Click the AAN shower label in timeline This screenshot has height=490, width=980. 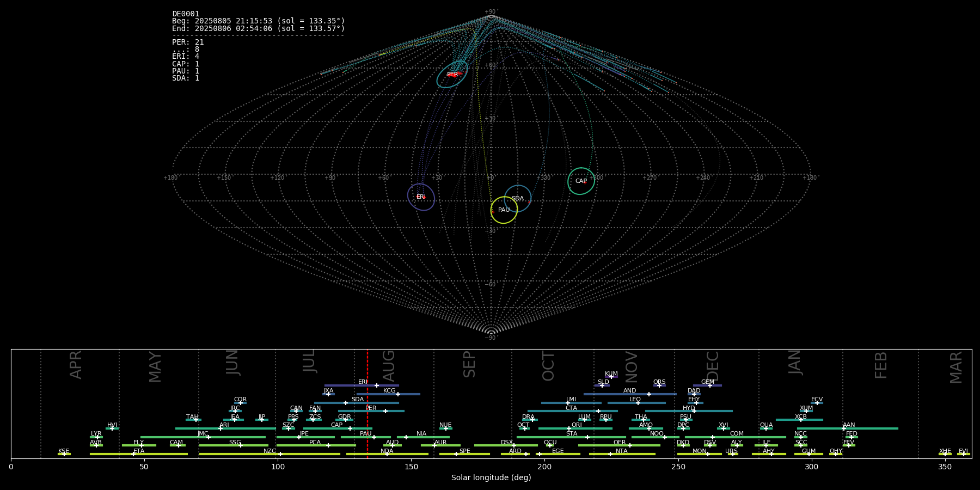pyautogui.click(x=849, y=425)
